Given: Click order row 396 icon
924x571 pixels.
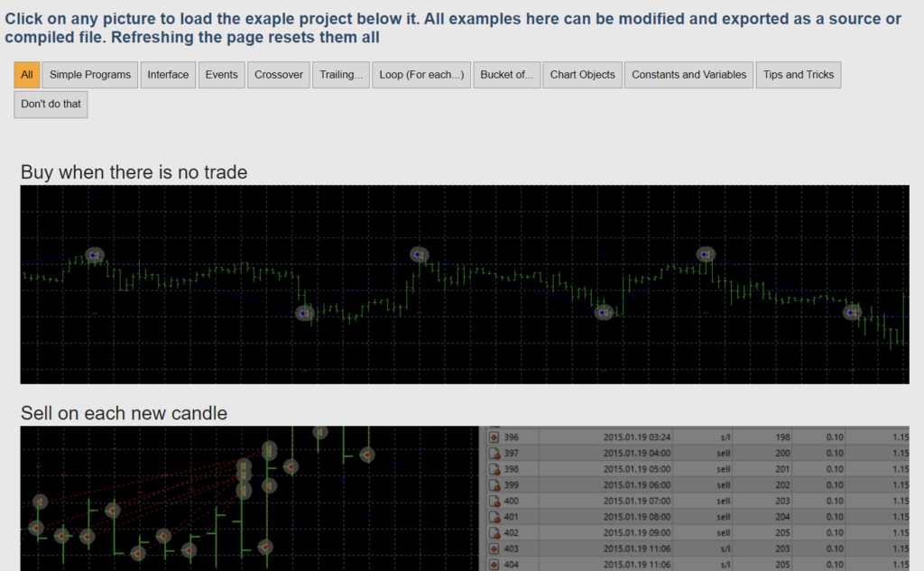Looking at the screenshot, I should (x=494, y=437).
